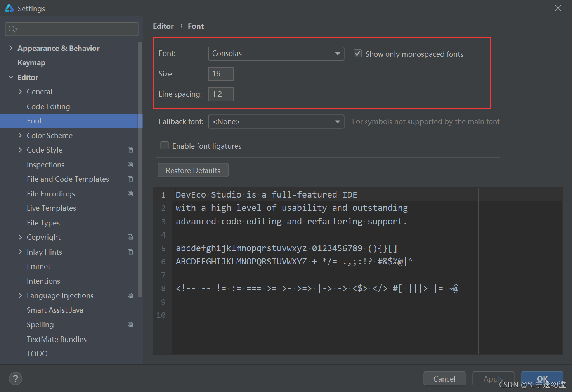Expand the Code Style node
Viewport: 572px width, 392px height.
point(20,150)
